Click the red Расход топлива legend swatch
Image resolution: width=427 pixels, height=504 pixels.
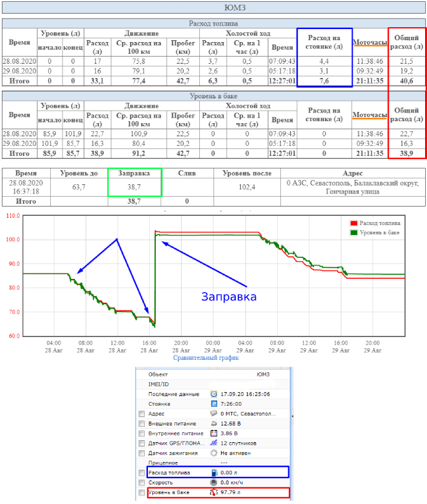pyautogui.click(x=354, y=223)
